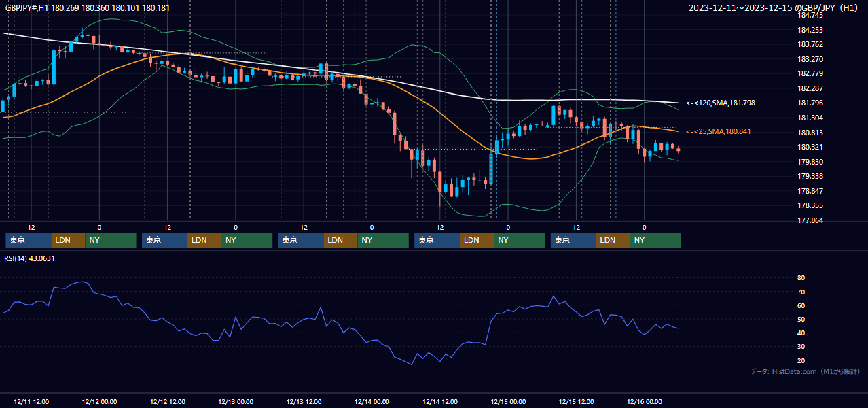Click price axis value 183.270

click(810, 59)
